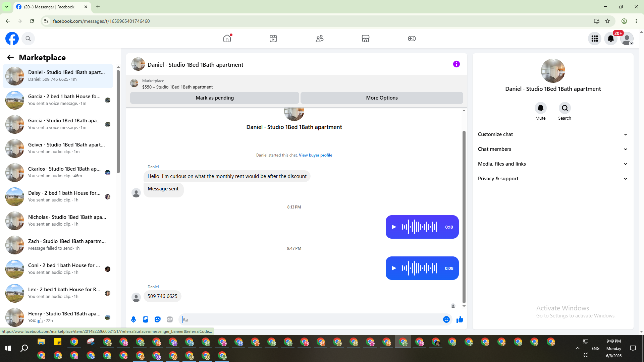Choose a GIF
644x362 pixels.
[x=170, y=319]
